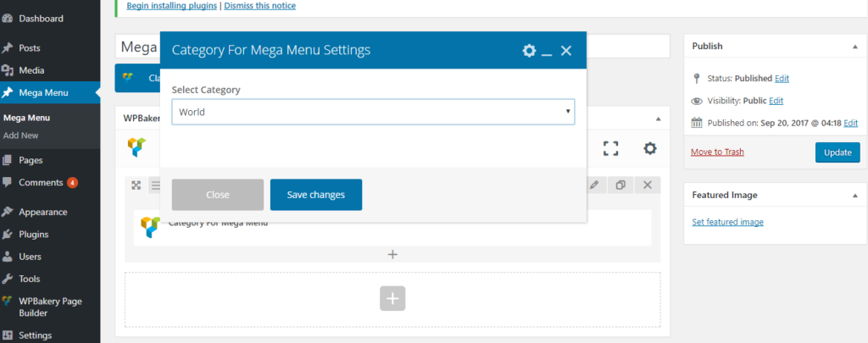The height and width of the screenshot is (343, 868).
Task: Open settings gear in modal header
Action: click(529, 51)
